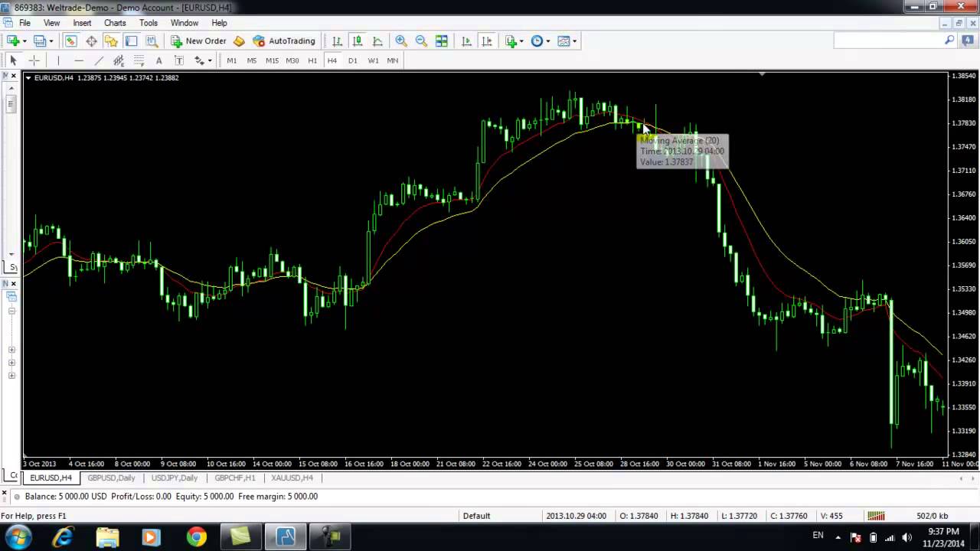The image size is (980, 551).
Task: Click the Windows Start button
Action: click(x=18, y=536)
